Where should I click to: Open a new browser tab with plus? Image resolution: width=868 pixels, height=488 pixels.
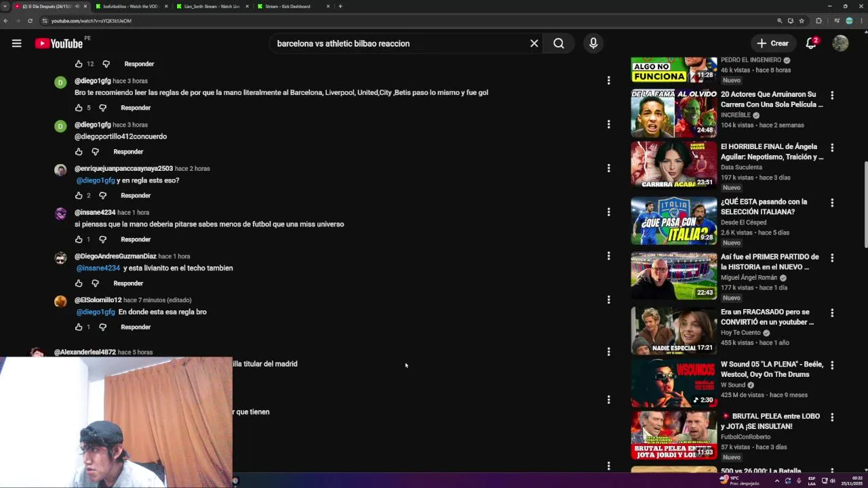coord(340,6)
